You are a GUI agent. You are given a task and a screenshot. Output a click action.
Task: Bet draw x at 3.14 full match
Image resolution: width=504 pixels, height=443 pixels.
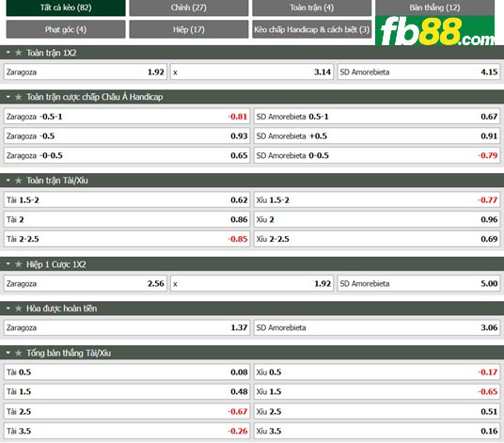252,72
